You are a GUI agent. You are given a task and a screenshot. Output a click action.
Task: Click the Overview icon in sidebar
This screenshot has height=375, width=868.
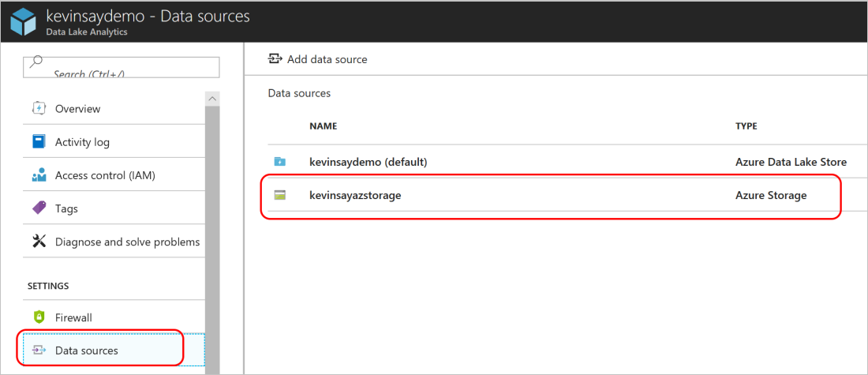39,109
